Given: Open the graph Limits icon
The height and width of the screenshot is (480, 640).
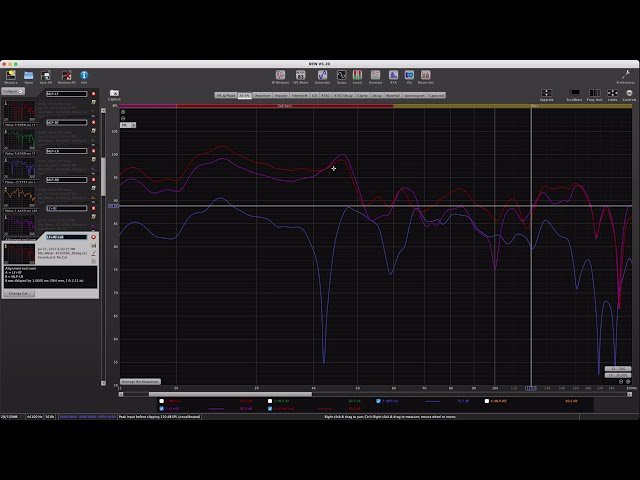Looking at the screenshot, I should (x=612, y=93).
